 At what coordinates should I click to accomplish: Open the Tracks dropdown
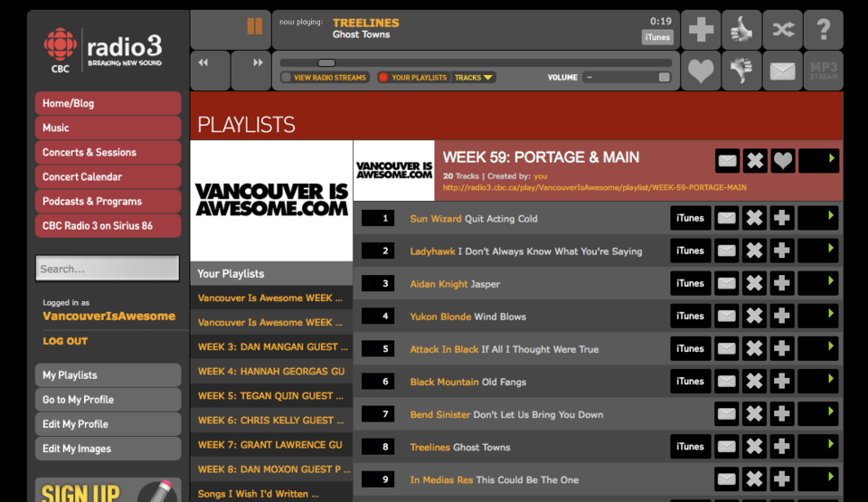[x=473, y=78]
